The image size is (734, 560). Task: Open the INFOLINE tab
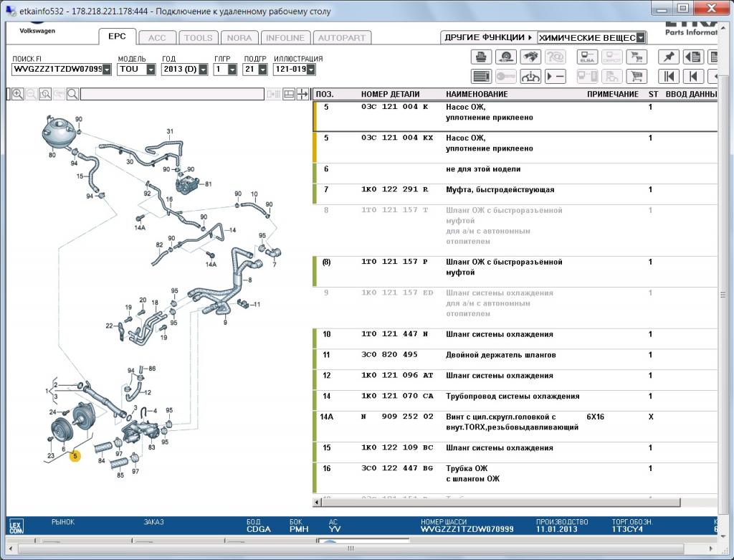[285, 38]
